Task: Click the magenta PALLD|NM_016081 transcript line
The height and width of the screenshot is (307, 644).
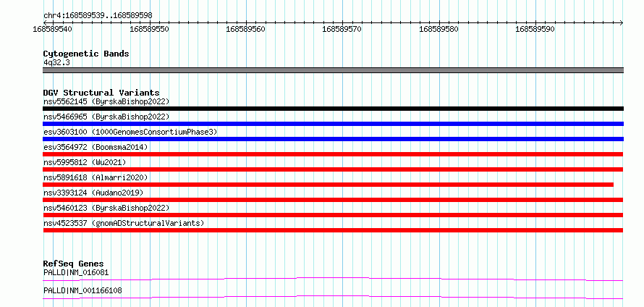Action: (333, 279)
